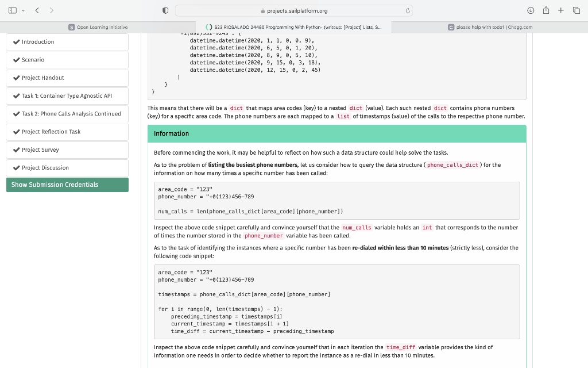Click the checkmark beside Scenario
Screen dimensions: 588x368
click(x=14, y=60)
